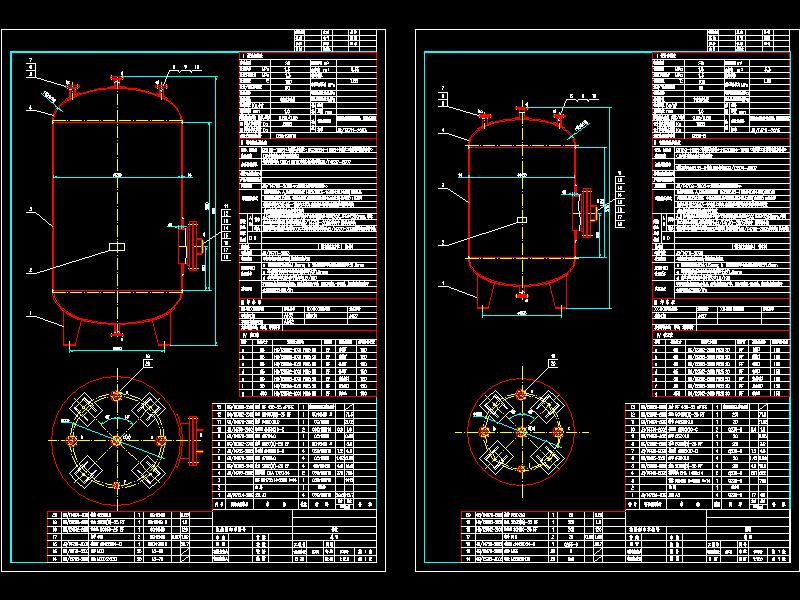Select the bottom drain nozzle of left vessel

[x=117, y=331]
